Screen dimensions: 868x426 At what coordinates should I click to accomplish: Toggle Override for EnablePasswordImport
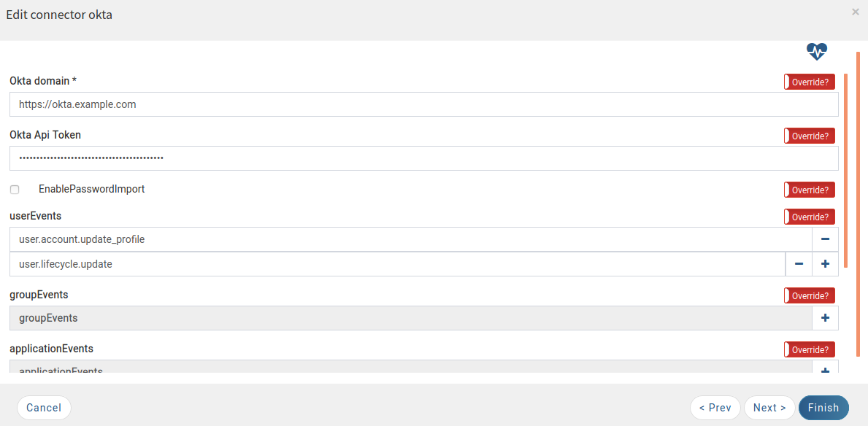click(x=810, y=190)
